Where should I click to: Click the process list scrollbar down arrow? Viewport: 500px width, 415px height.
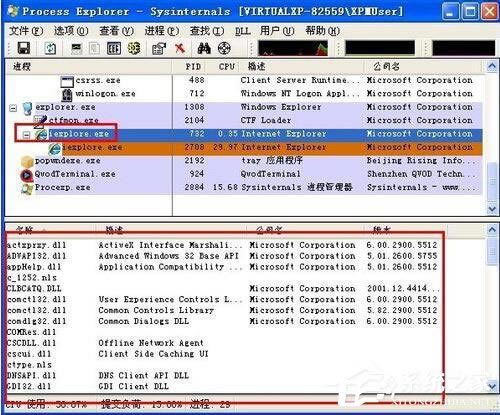pyautogui.click(x=492, y=209)
